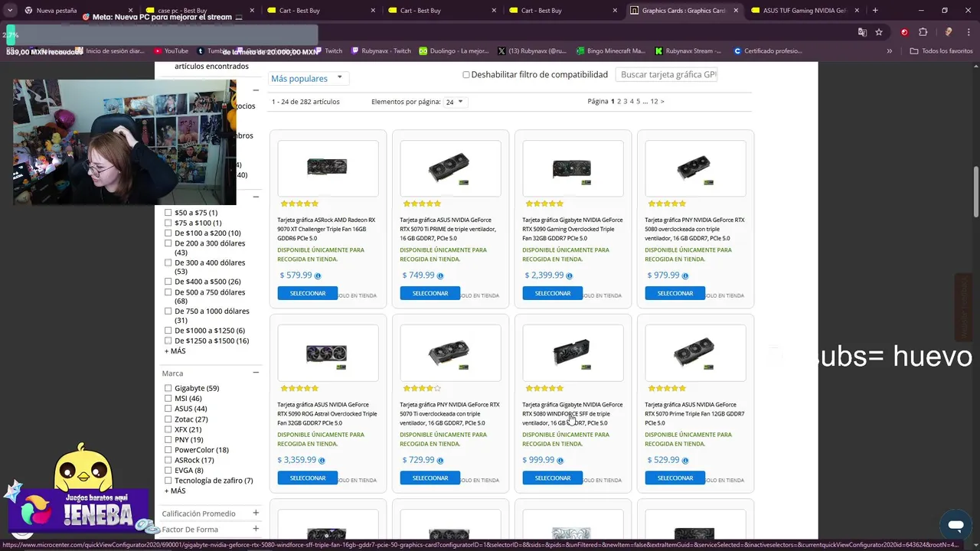
Task: Check the $50 a $75 price filter
Action: pos(168,213)
